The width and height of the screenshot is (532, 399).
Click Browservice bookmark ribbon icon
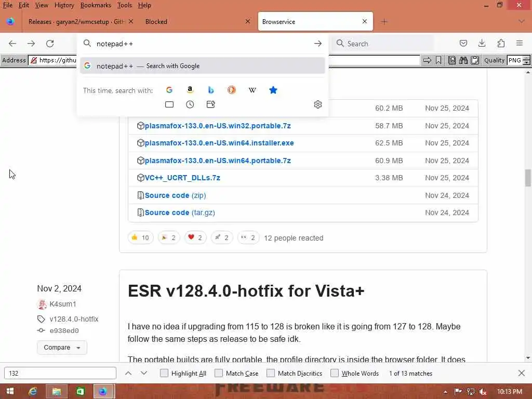(x=438, y=60)
